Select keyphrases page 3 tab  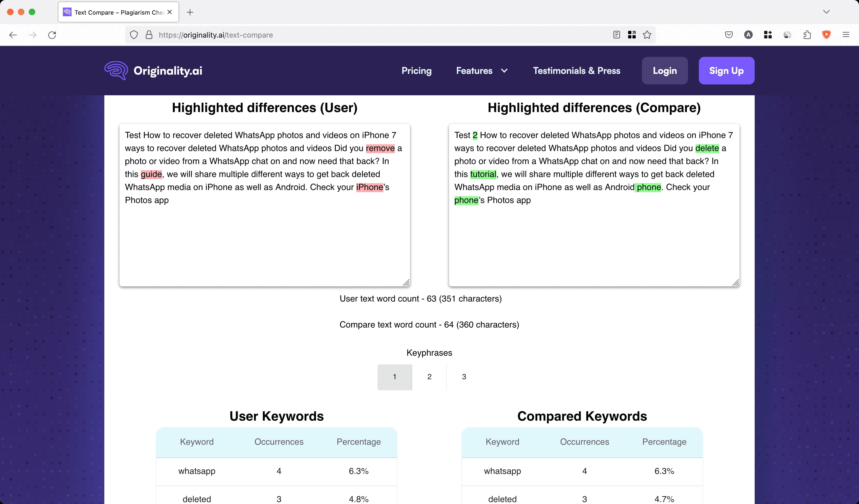click(464, 376)
